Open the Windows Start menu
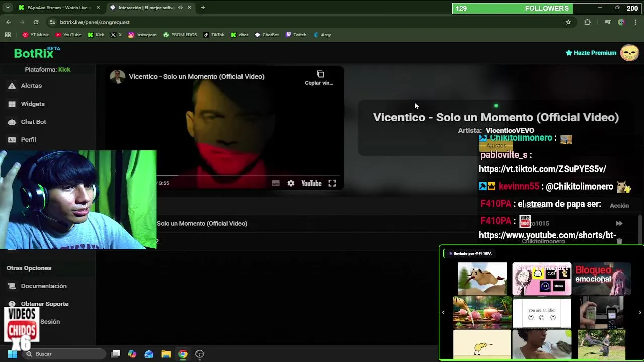Screen dimensions: 644x362 (x=12, y=354)
